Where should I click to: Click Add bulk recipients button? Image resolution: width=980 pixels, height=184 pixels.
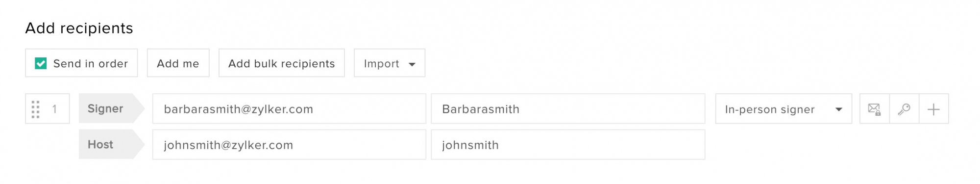282,63
